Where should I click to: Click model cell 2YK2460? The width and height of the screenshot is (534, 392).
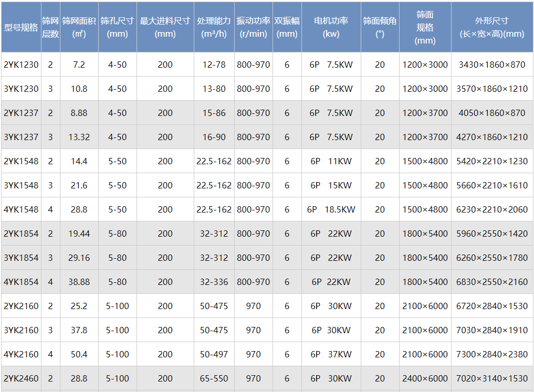(21, 379)
